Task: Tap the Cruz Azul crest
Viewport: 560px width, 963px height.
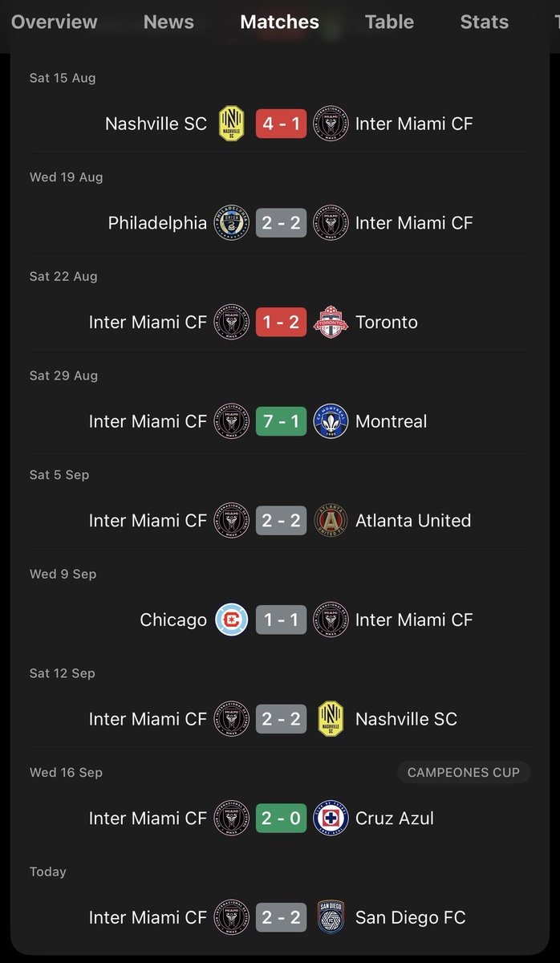Action: [331, 819]
